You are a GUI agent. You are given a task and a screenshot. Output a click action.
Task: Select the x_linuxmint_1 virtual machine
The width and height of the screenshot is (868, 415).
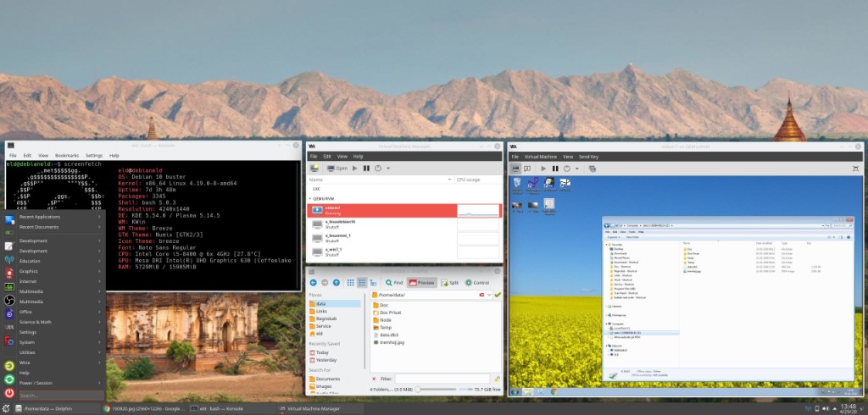404,239
